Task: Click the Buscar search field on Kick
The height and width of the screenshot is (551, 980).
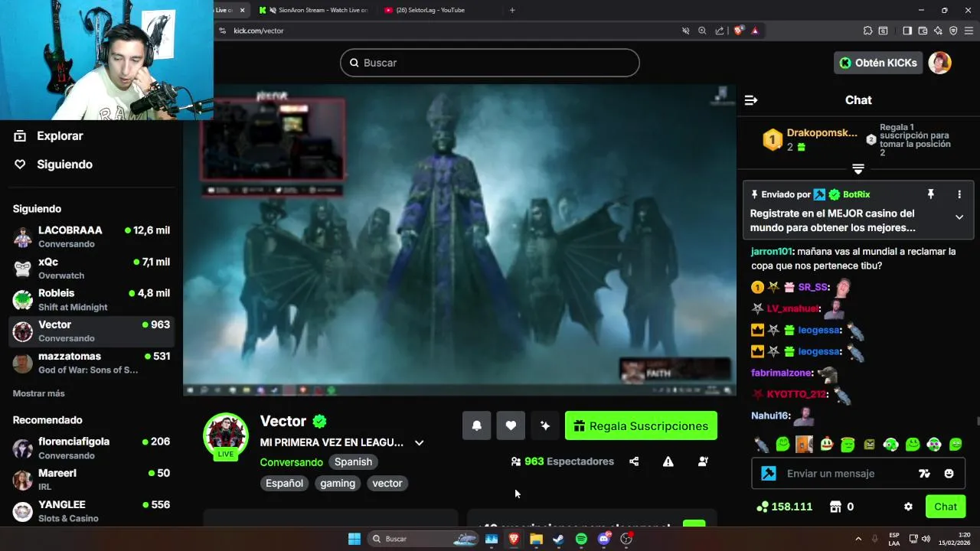Action: (x=490, y=63)
